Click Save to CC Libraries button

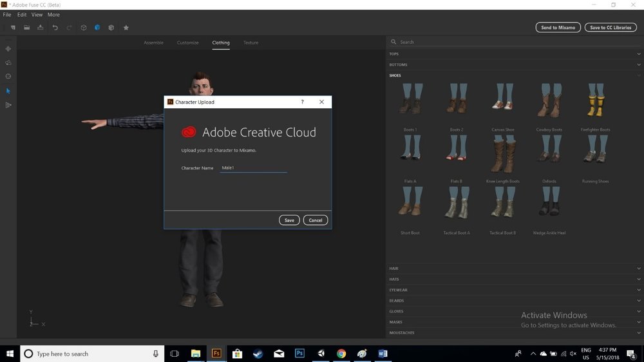point(611,28)
